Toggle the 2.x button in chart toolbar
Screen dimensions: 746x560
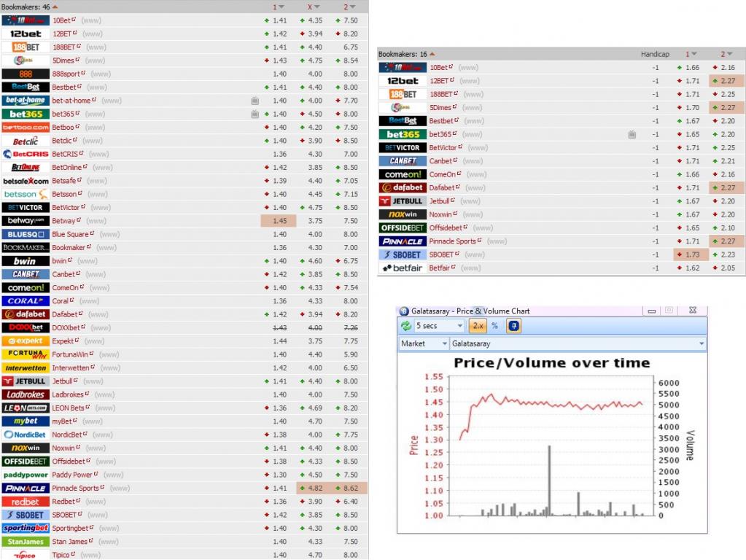[x=478, y=326]
